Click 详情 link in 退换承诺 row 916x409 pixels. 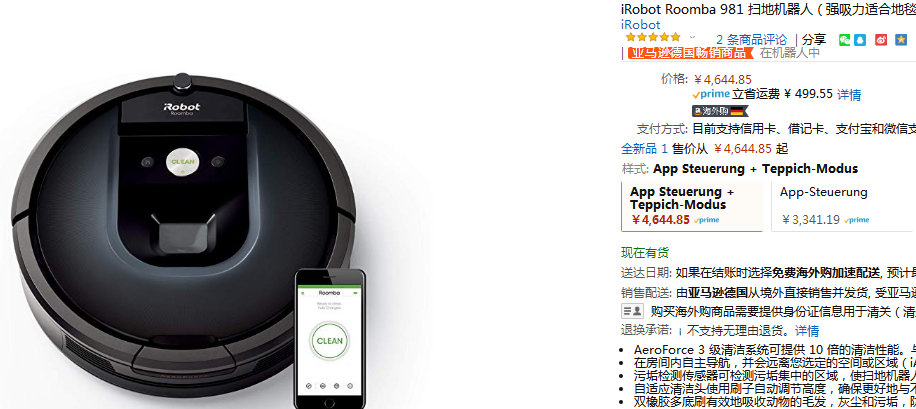807,331
